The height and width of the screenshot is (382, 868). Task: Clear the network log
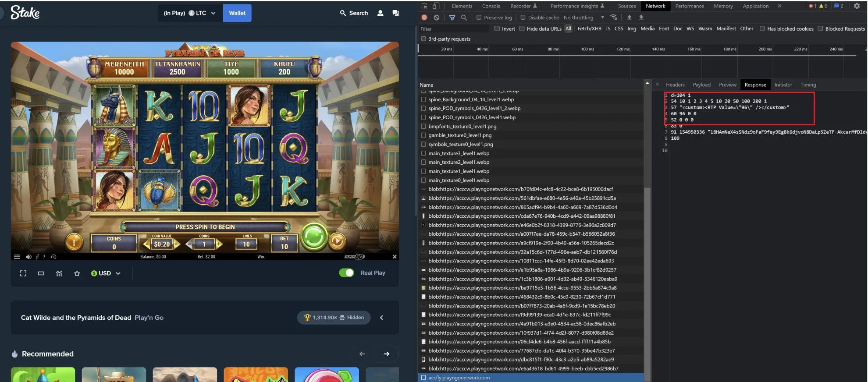(x=437, y=18)
